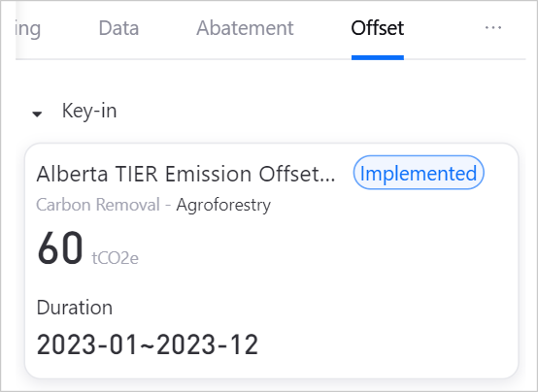Image resolution: width=538 pixels, height=392 pixels.
Task: Open the more tabs ellipsis menu
Action: tap(493, 27)
